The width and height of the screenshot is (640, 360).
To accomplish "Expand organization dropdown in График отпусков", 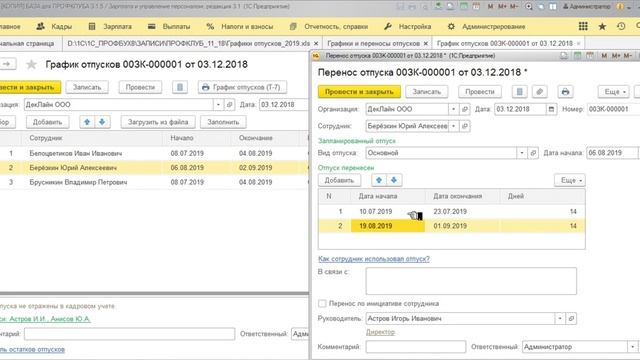I will pos(218,105).
